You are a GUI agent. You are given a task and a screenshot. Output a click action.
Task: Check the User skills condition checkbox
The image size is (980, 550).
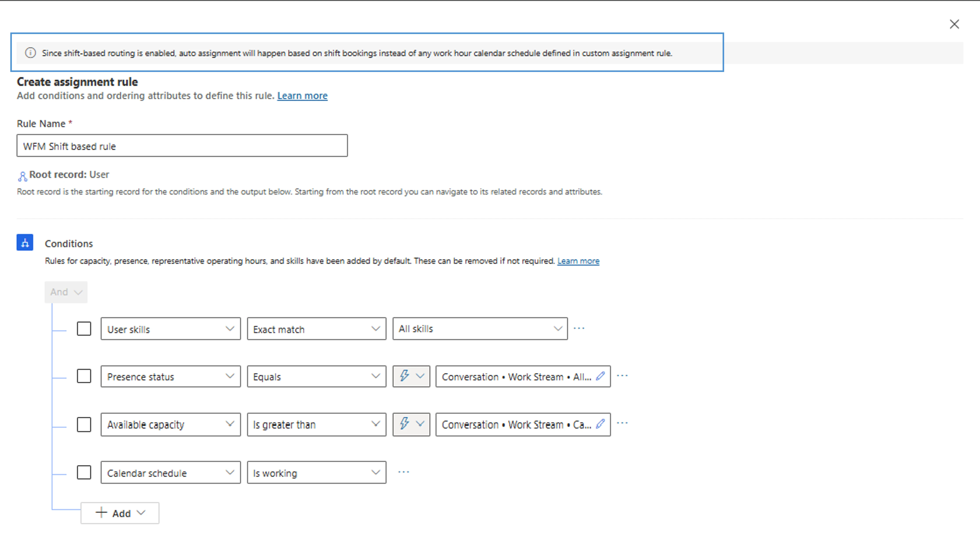[84, 328]
